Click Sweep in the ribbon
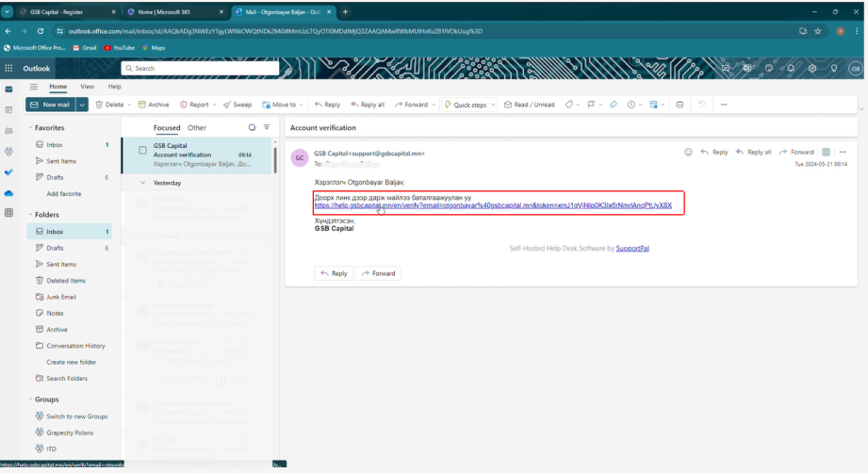 (237, 105)
